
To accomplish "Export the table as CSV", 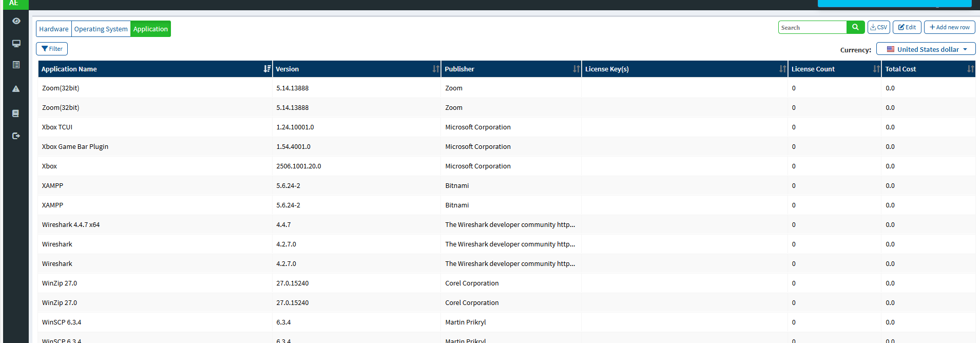I will [879, 27].
